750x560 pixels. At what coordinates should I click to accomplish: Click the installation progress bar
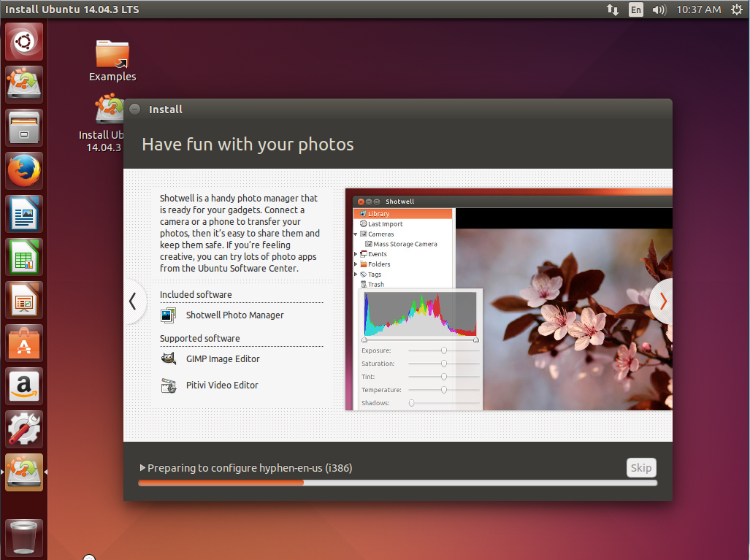397,483
